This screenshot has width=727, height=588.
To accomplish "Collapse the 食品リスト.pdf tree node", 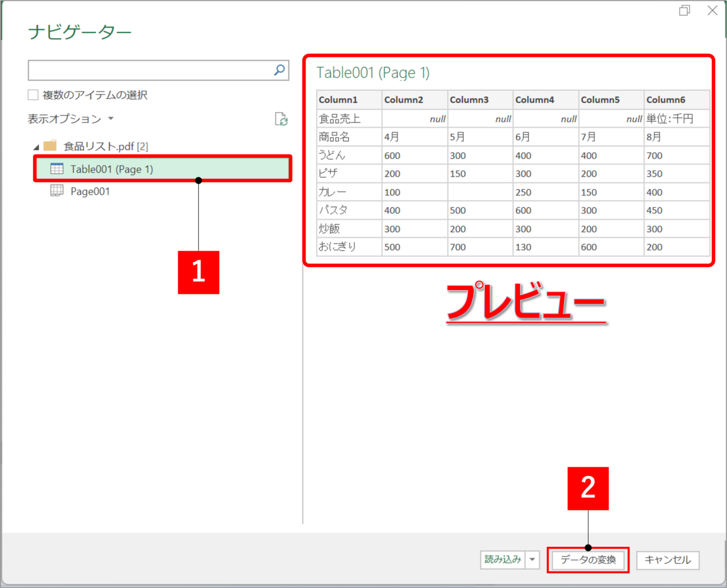I will pos(36,147).
